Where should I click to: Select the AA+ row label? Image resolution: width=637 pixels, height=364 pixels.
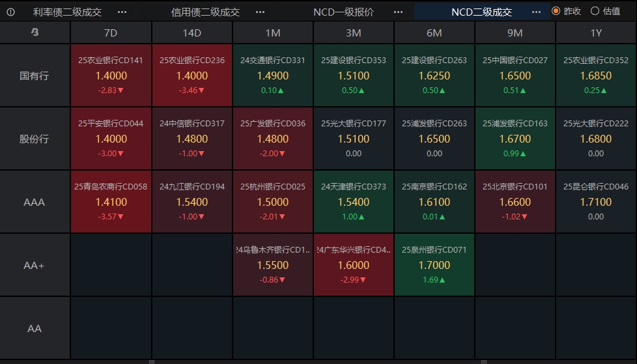(35, 265)
